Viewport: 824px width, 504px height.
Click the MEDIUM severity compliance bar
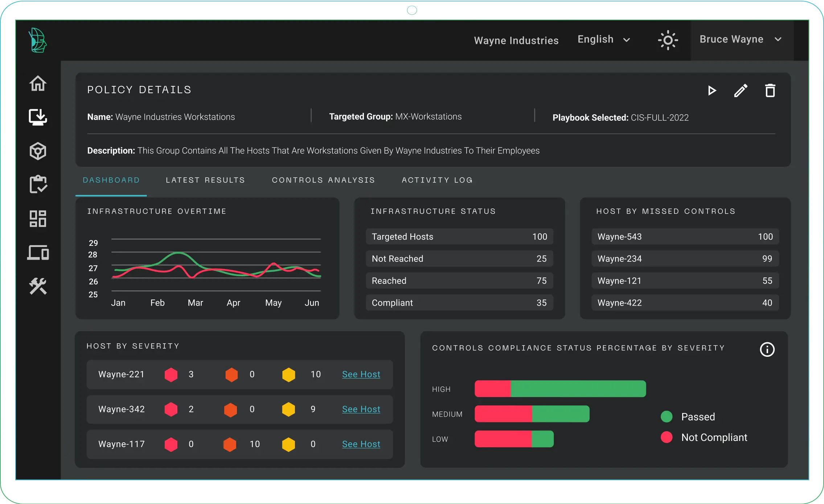pos(532,414)
